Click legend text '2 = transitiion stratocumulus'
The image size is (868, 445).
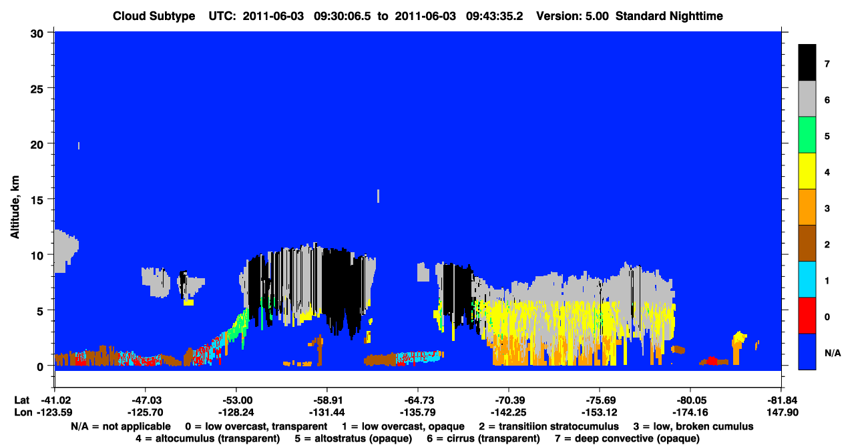coord(549,426)
